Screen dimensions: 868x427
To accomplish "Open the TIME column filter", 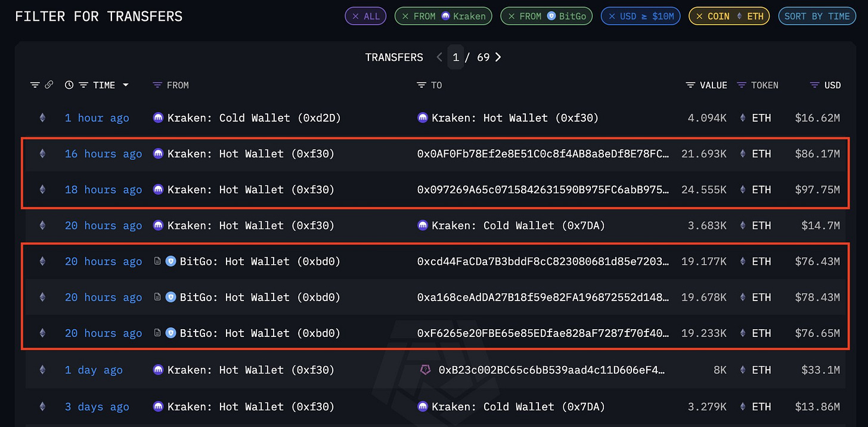I will pyautogui.click(x=83, y=85).
